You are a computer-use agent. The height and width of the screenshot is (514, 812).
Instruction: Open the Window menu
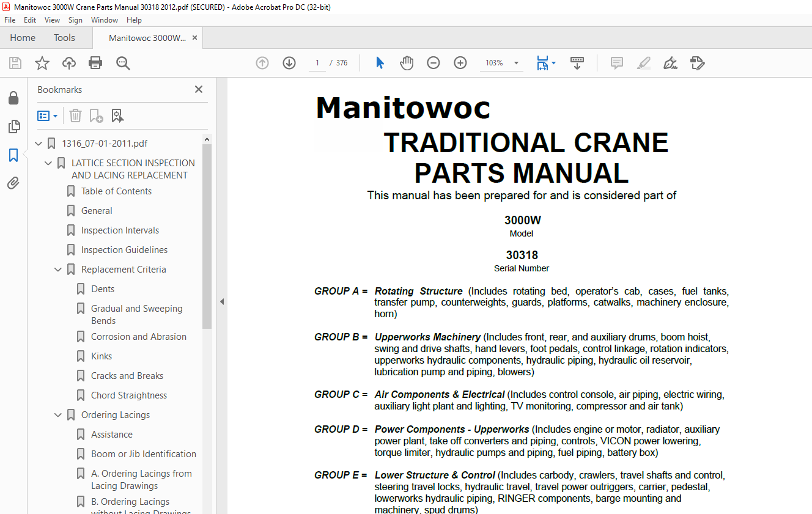(x=105, y=20)
